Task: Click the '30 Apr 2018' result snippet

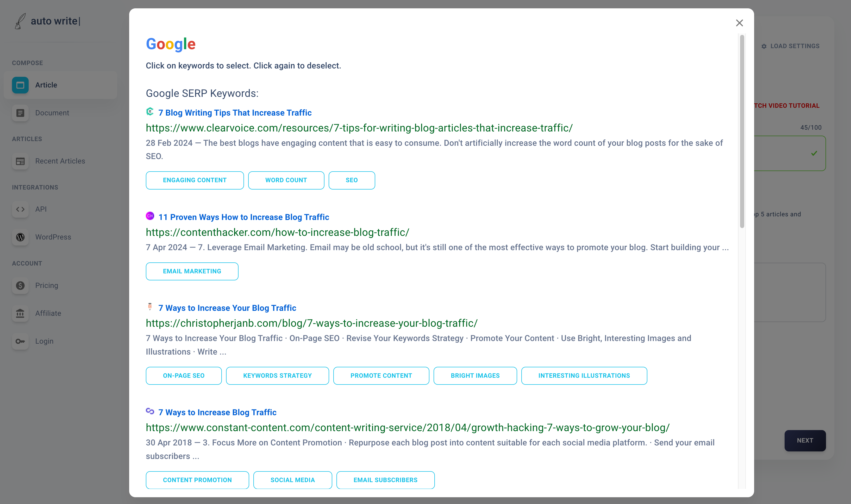Action: point(430,450)
